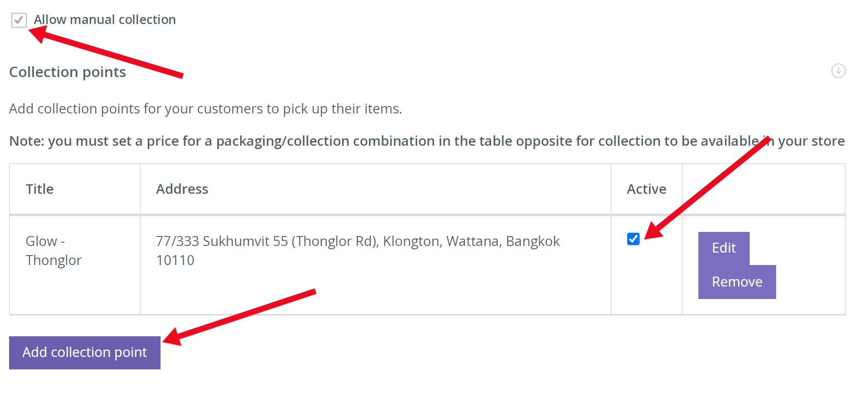Screen dimensions: 868x405
Task: Collapse the Collection points section using the circled down-arrow icon
Action: [x=838, y=71]
